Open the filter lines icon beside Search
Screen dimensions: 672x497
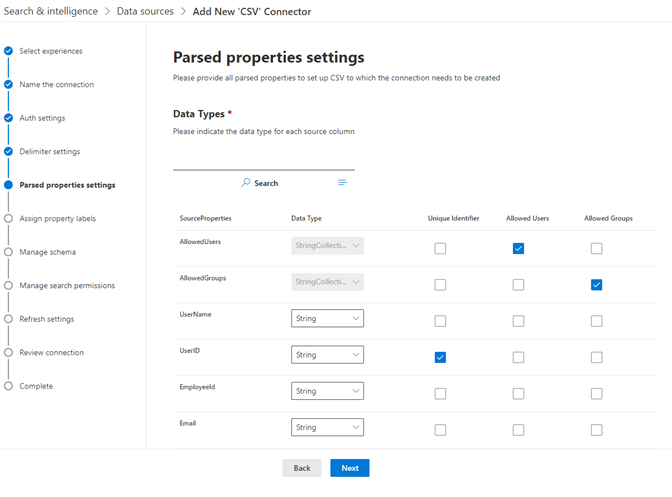pyautogui.click(x=342, y=183)
